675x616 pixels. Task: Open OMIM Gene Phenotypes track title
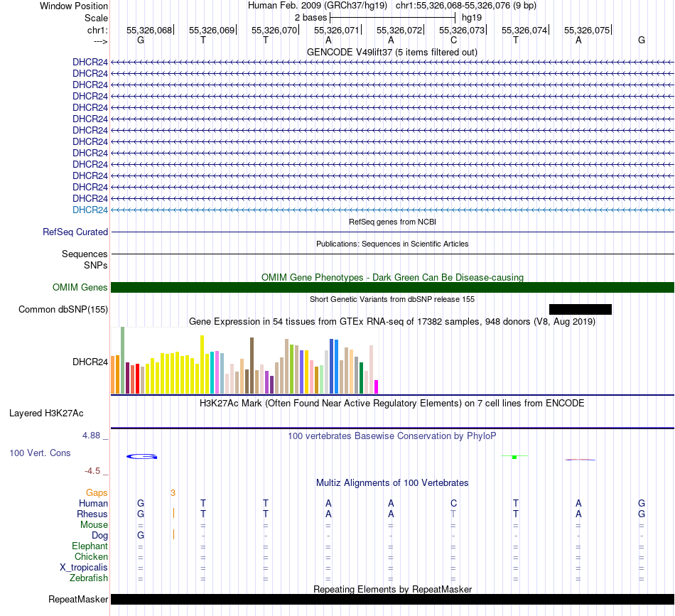tap(392, 277)
